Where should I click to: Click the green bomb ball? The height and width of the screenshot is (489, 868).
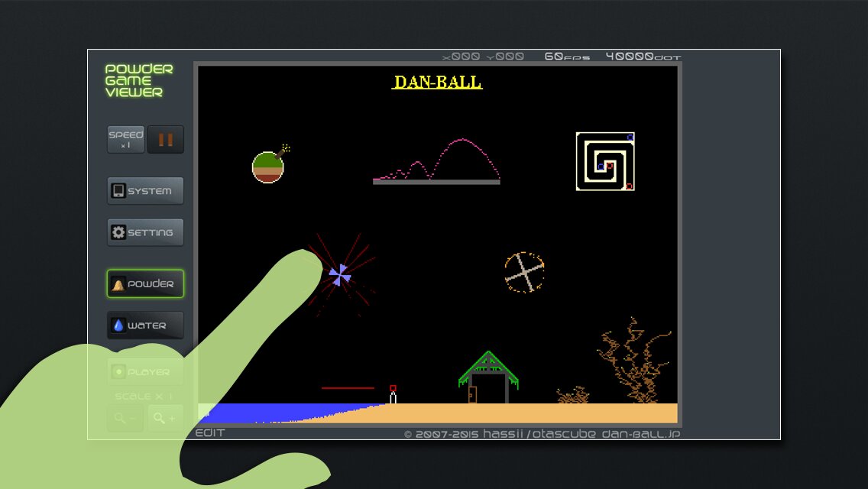(x=268, y=167)
